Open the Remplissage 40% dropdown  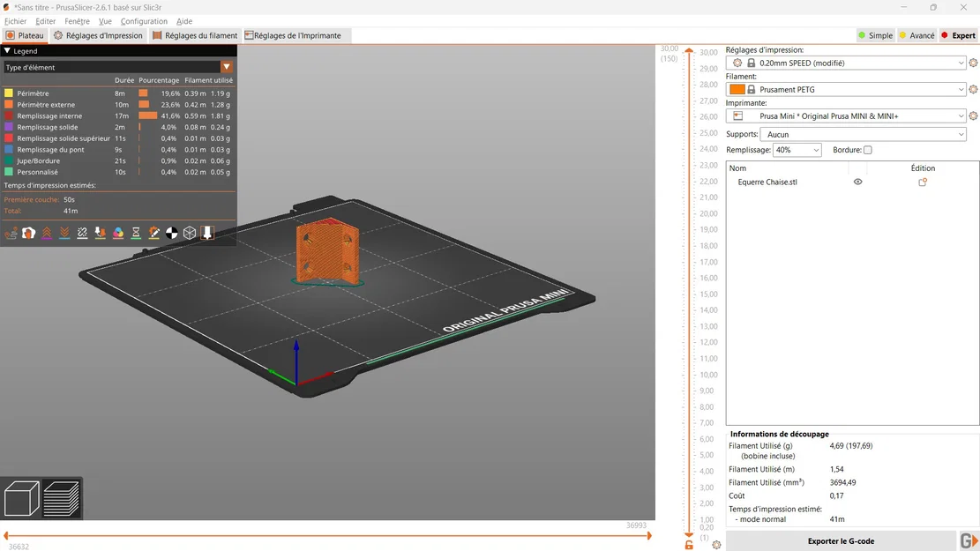(x=797, y=151)
